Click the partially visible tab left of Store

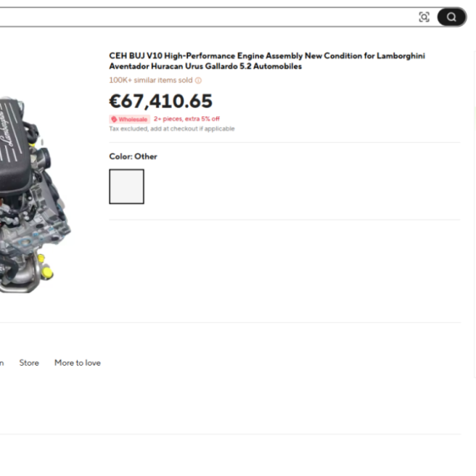click(2, 363)
